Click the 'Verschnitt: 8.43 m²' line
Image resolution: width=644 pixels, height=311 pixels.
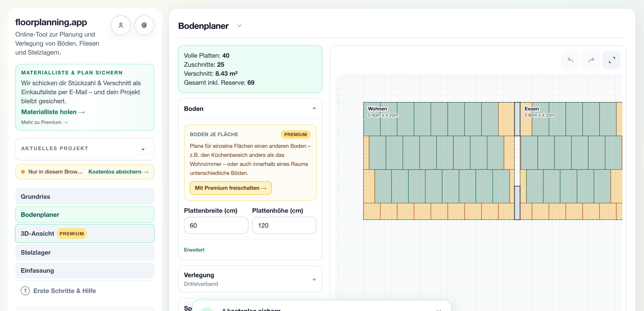tap(211, 73)
